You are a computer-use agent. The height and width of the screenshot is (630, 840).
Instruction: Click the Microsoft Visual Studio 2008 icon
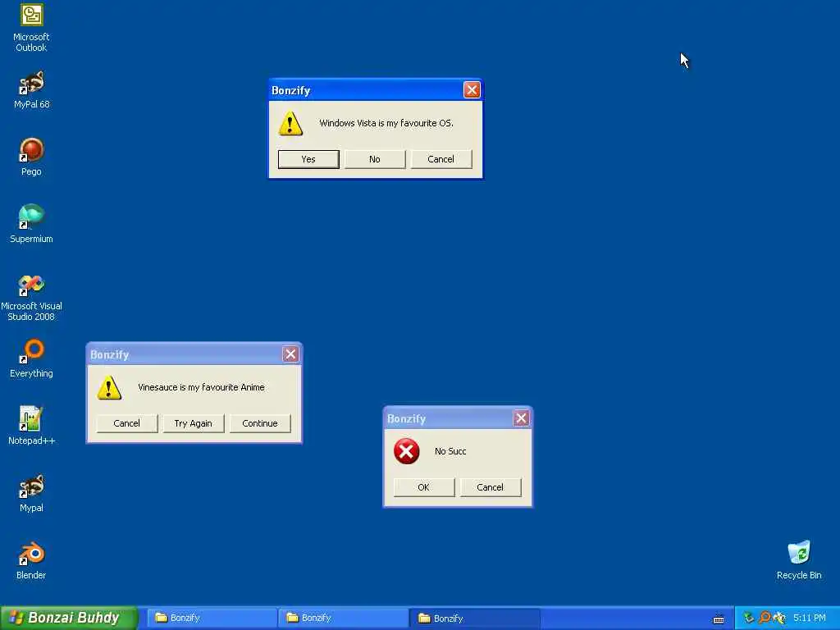pyautogui.click(x=31, y=297)
